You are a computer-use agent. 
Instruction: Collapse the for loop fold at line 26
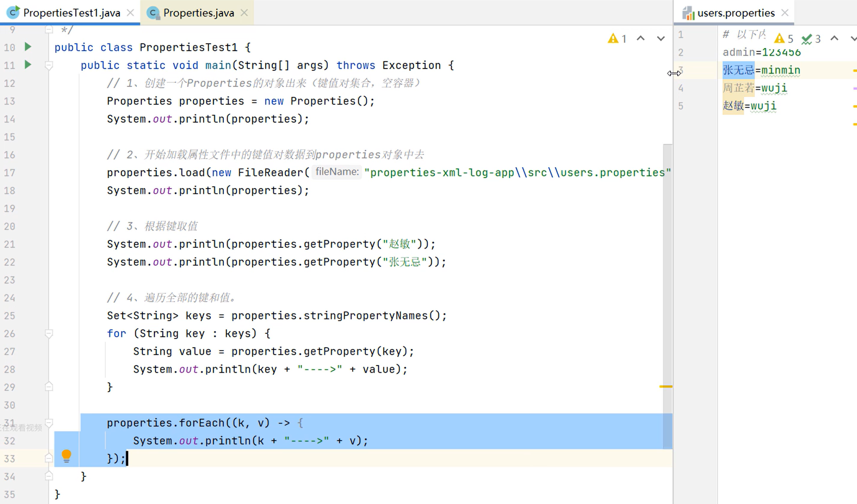[49, 334]
